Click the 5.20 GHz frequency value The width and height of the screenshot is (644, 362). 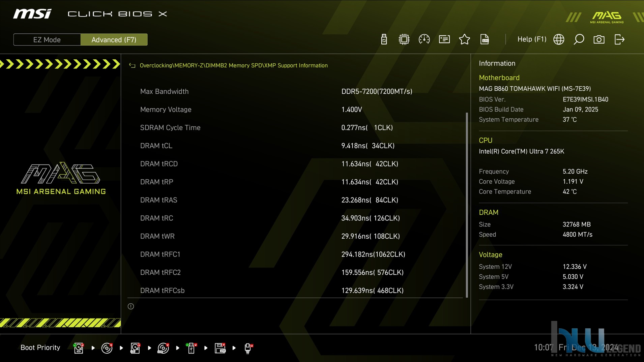click(575, 172)
